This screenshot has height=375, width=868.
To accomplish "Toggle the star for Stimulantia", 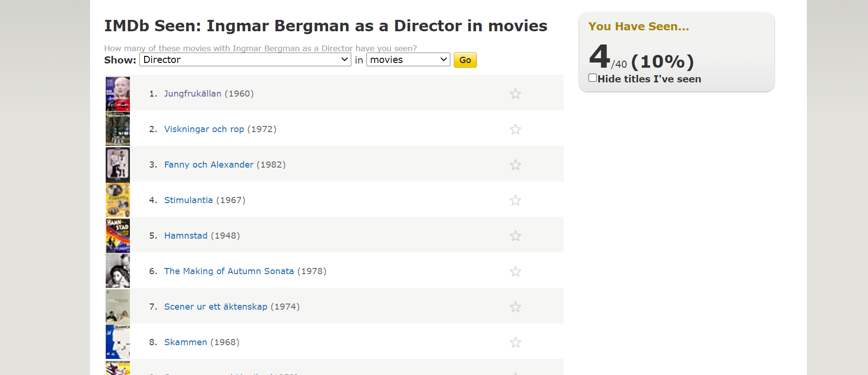I will point(515,200).
